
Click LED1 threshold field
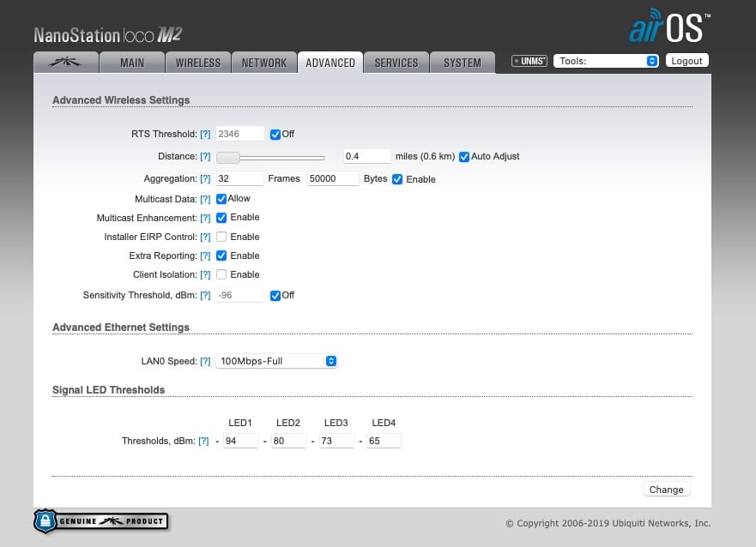(240, 441)
